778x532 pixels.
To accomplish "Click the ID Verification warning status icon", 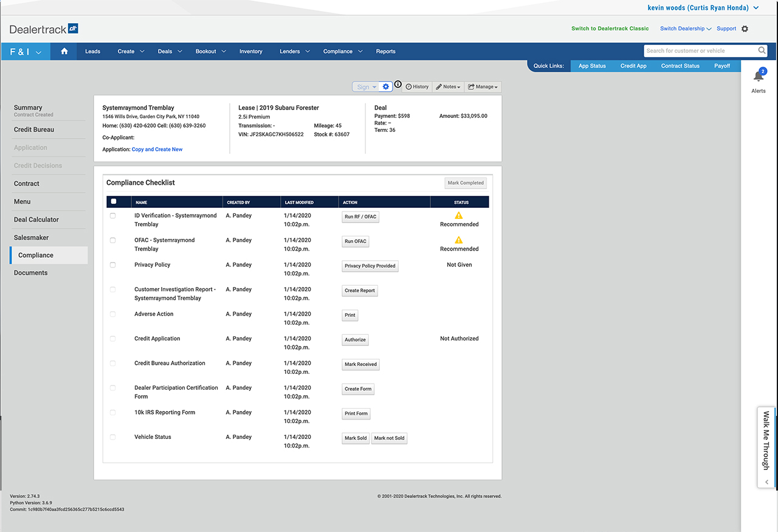I will 459,215.
